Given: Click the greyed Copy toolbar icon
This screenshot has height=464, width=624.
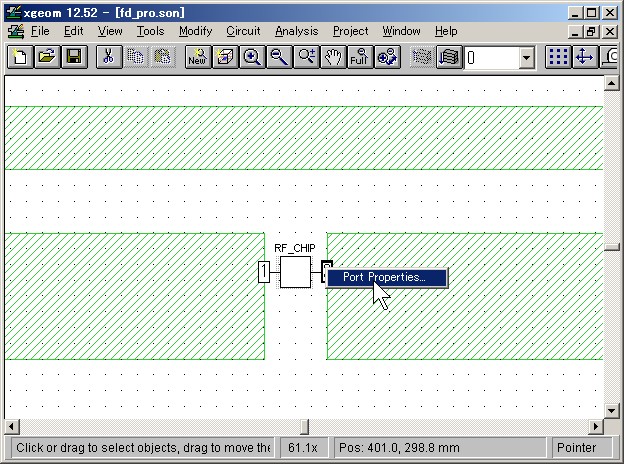Looking at the screenshot, I should coord(136,57).
